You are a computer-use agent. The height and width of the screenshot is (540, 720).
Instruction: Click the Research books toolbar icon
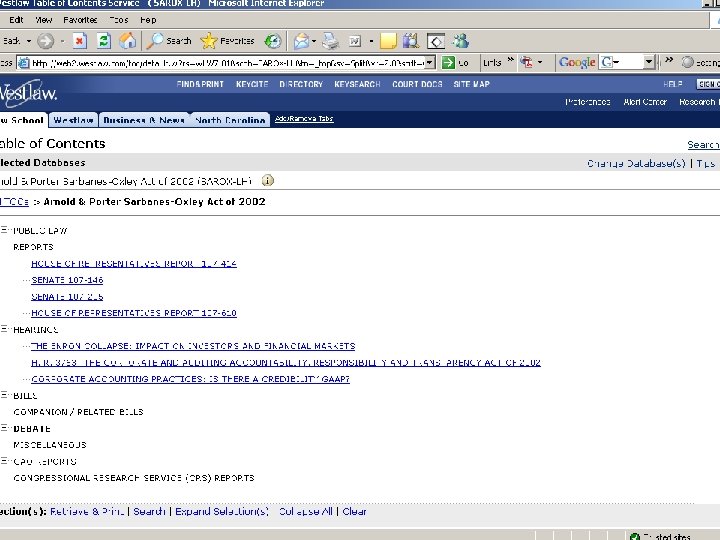[x=411, y=41]
